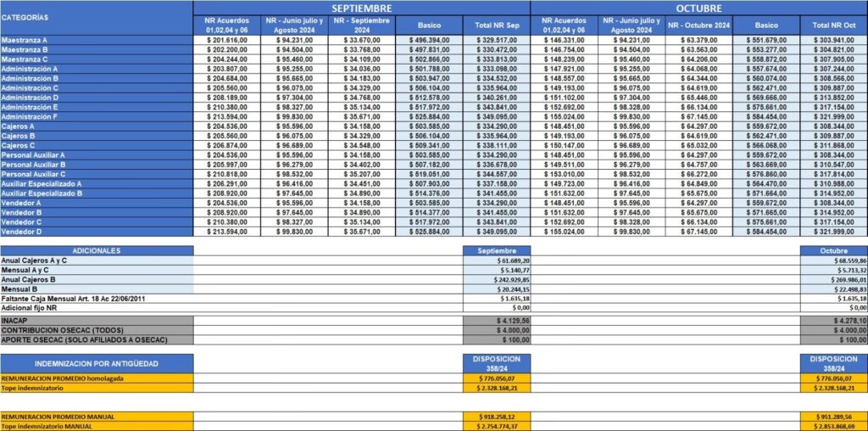
Task: Click the ADICIONALES section header
Action: point(96,250)
